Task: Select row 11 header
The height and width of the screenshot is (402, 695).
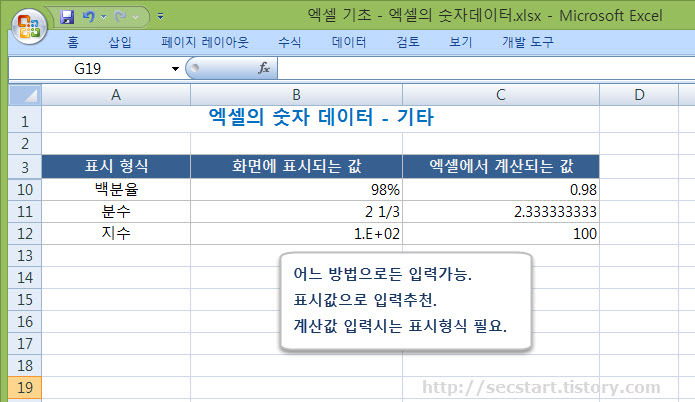Action: (x=25, y=212)
